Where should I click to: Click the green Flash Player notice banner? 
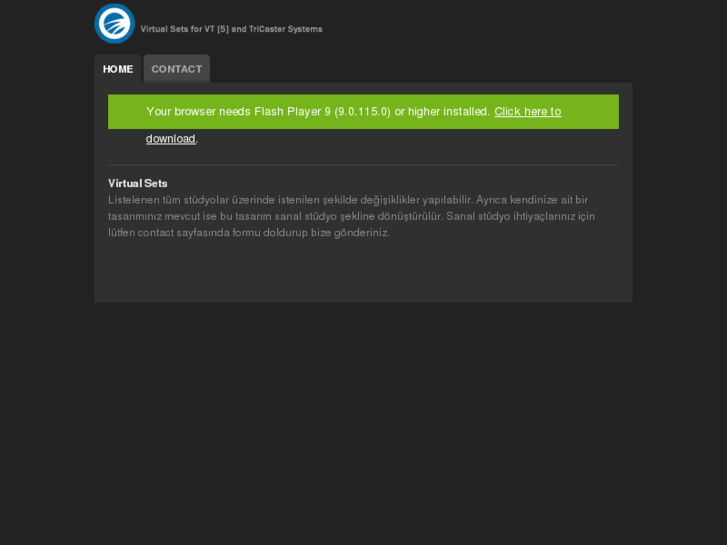click(364, 112)
